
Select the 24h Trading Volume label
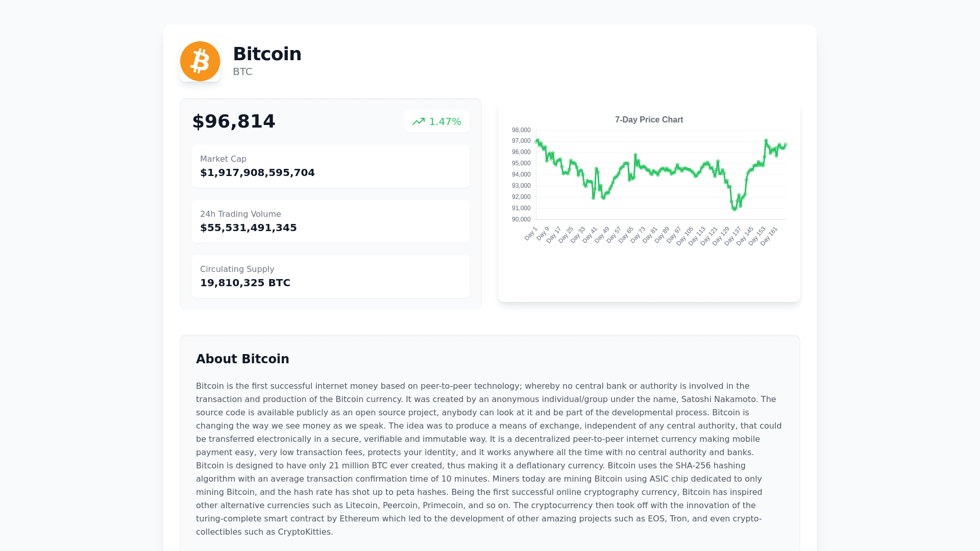pos(240,214)
